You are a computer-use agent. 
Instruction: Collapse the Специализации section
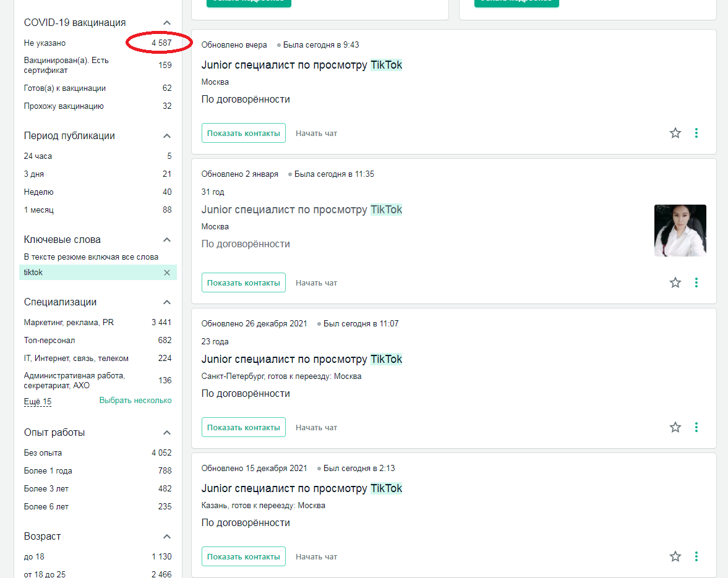tap(167, 302)
